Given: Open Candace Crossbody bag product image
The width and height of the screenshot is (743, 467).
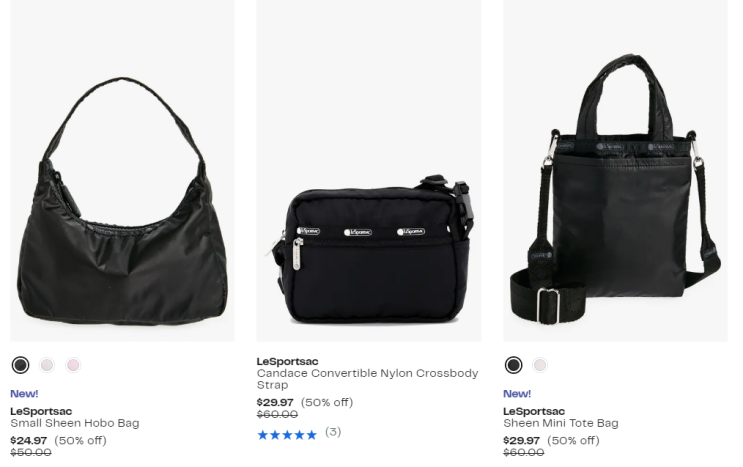Looking at the screenshot, I should [x=369, y=171].
